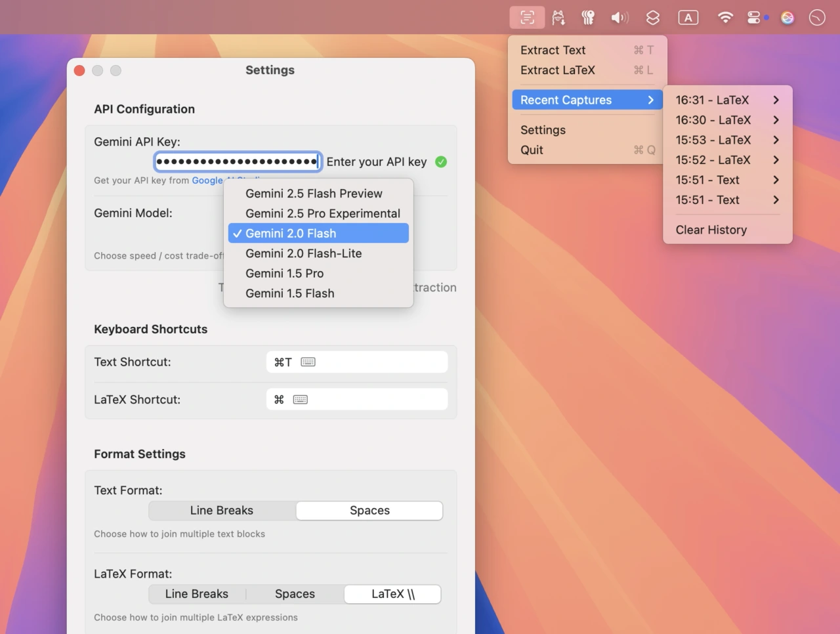
Task: Choose Gemini 1.5 Flash from model list
Action: [289, 293]
